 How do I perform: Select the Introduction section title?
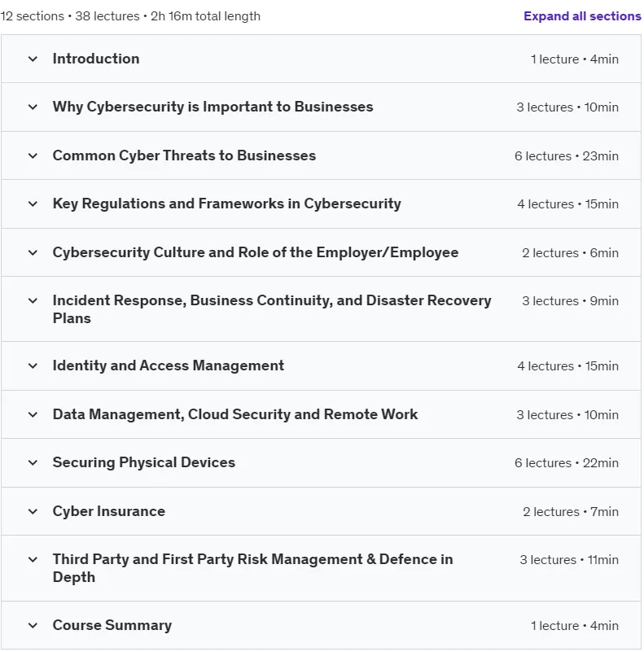[x=96, y=59]
